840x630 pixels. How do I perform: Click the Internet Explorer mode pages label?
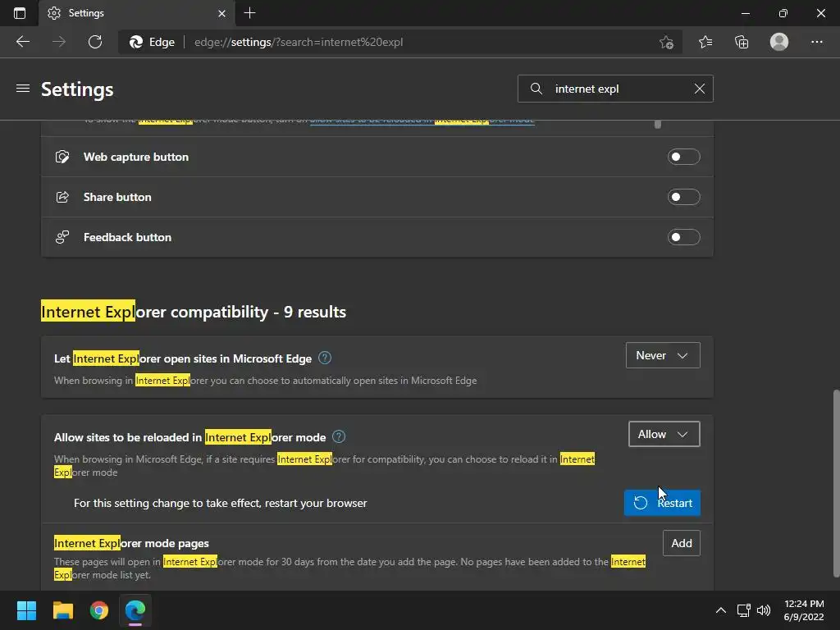131,543
